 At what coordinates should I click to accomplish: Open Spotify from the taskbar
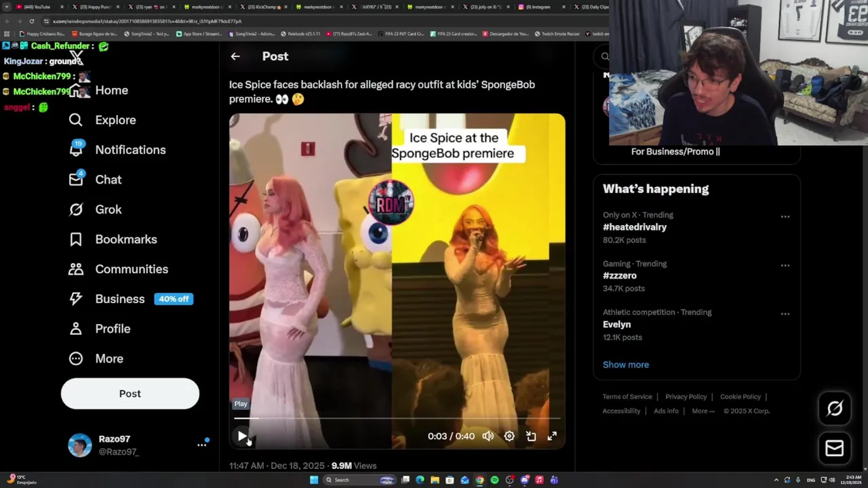tap(494, 480)
